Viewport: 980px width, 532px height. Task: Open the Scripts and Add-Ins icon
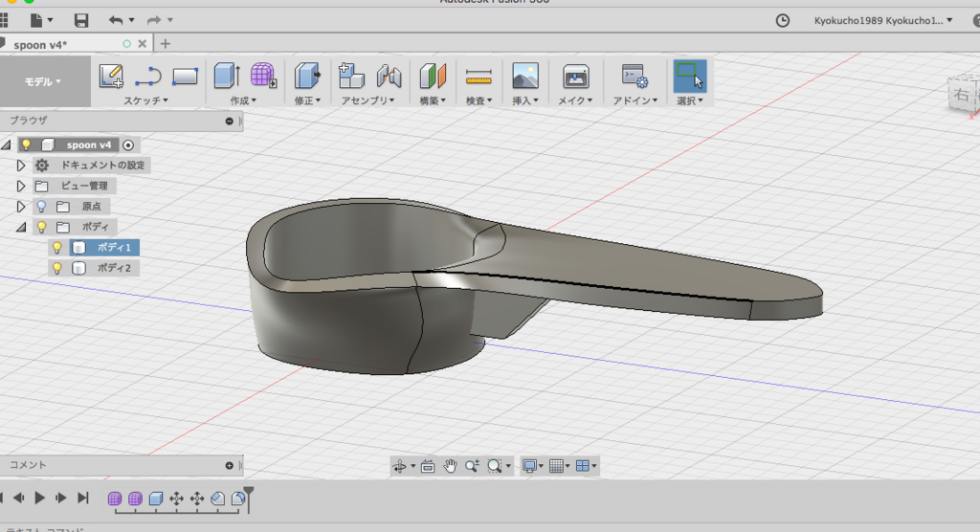point(635,77)
